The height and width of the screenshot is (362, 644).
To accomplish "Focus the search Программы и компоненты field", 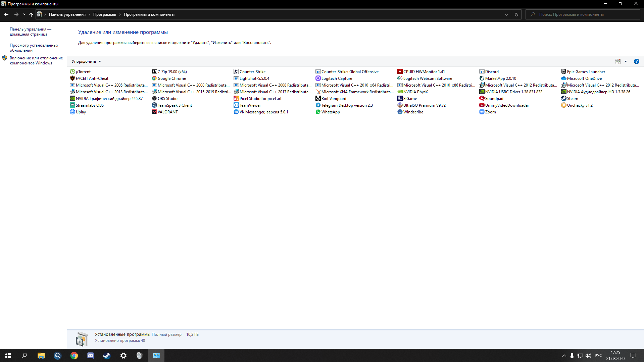I will pos(583,14).
